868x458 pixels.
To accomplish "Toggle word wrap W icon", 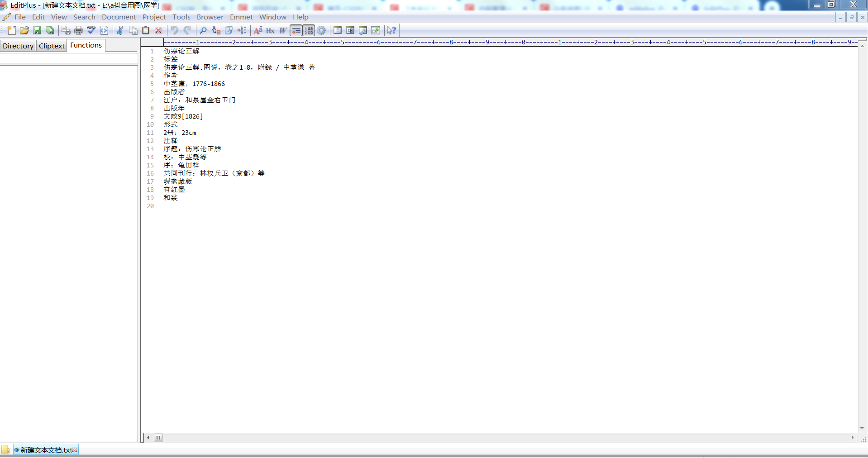I will (283, 30).
